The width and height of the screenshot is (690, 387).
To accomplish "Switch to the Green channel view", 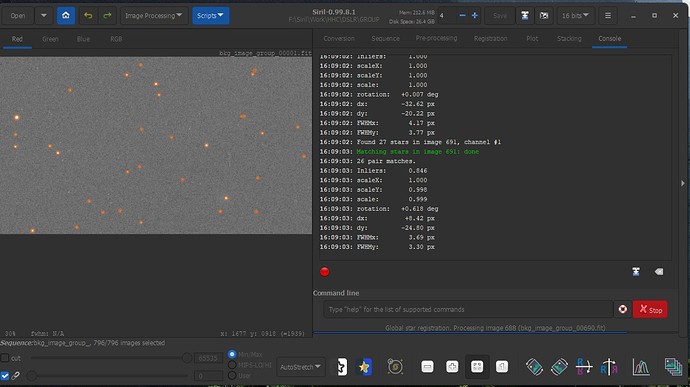I will [x=50, y=39].
